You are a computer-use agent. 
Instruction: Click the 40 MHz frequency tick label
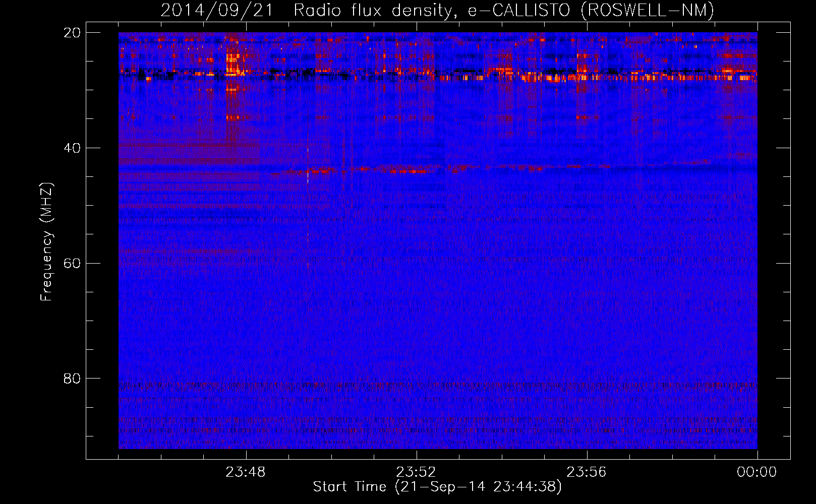(x=72, y=148)
